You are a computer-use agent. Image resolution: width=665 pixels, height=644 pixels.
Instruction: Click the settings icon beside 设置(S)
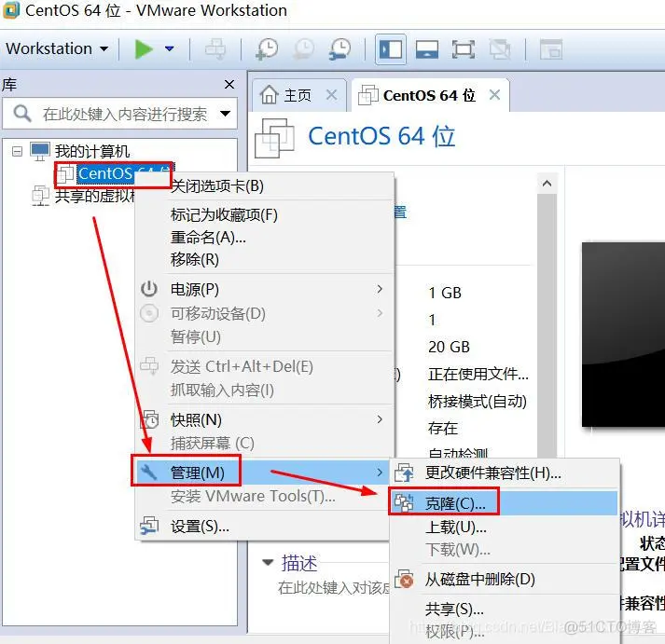point(149,526)
